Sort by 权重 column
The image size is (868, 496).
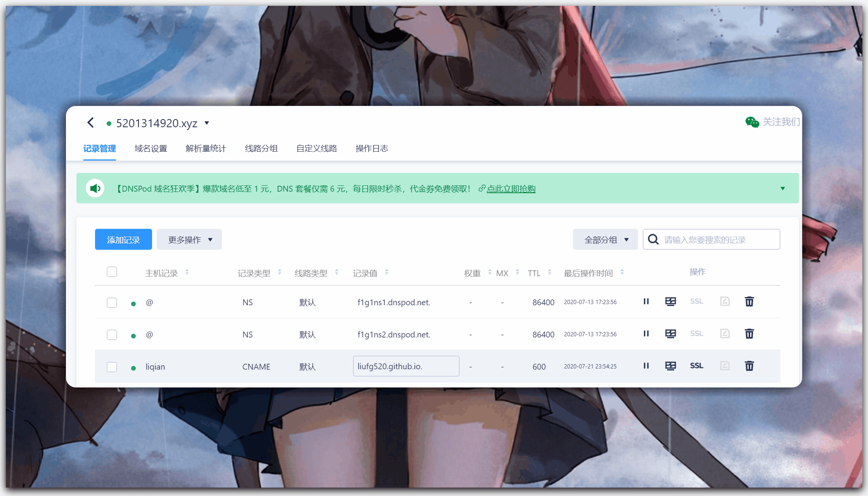(490, 272)
